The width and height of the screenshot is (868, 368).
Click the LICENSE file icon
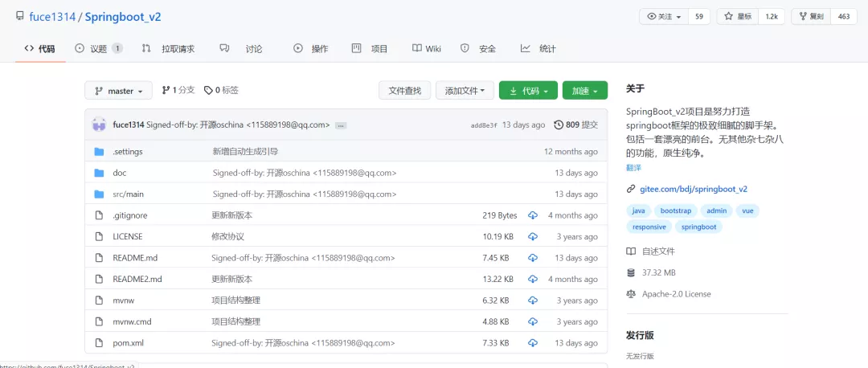click(99, 236)
